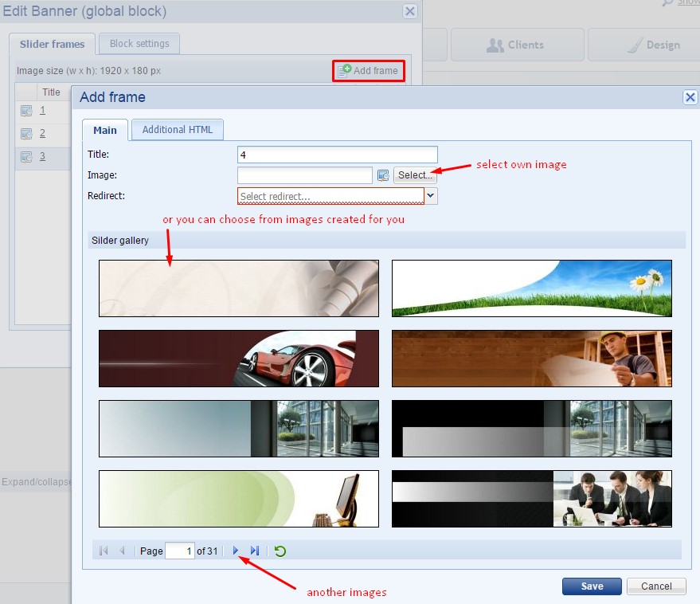Choose the construction worker banner
Image resolution: width=700 pixels, height=604 pixels.
[x=532, y=359]
